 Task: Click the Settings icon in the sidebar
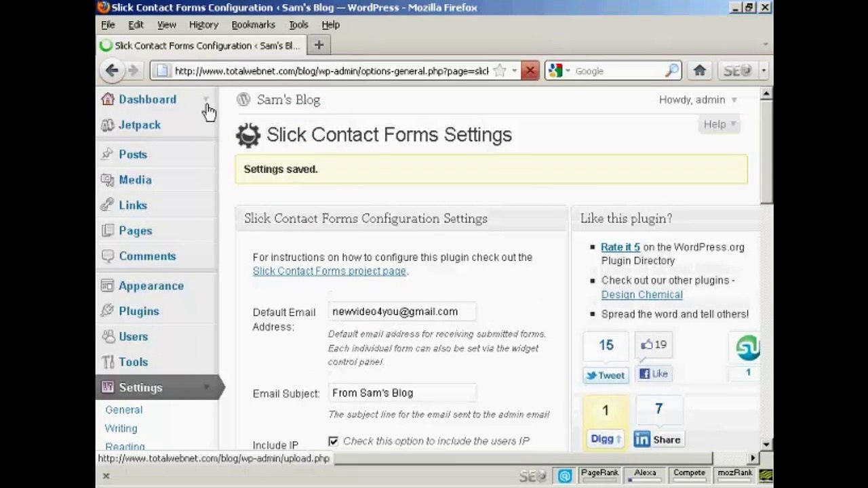pyautogui.click(x=107, y=387)
